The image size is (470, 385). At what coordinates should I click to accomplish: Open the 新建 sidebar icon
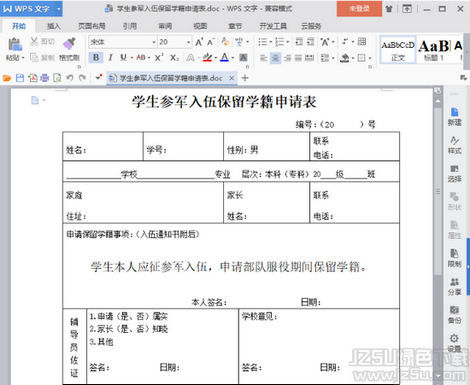click(x=454, y=116)
